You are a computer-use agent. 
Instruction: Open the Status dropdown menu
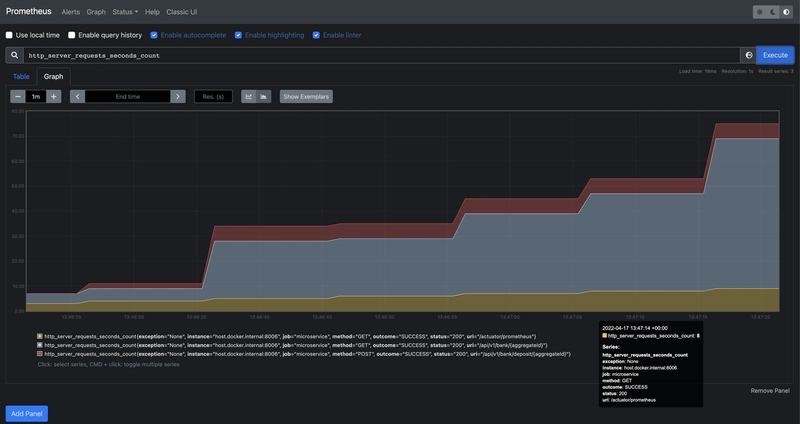click(x=125, y=12)
